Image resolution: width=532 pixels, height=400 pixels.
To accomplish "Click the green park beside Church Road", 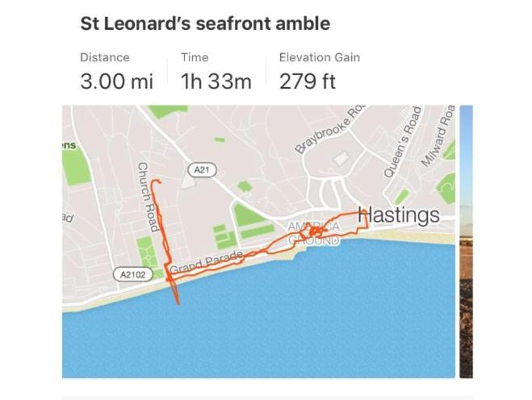I will (x=147, y=252).
